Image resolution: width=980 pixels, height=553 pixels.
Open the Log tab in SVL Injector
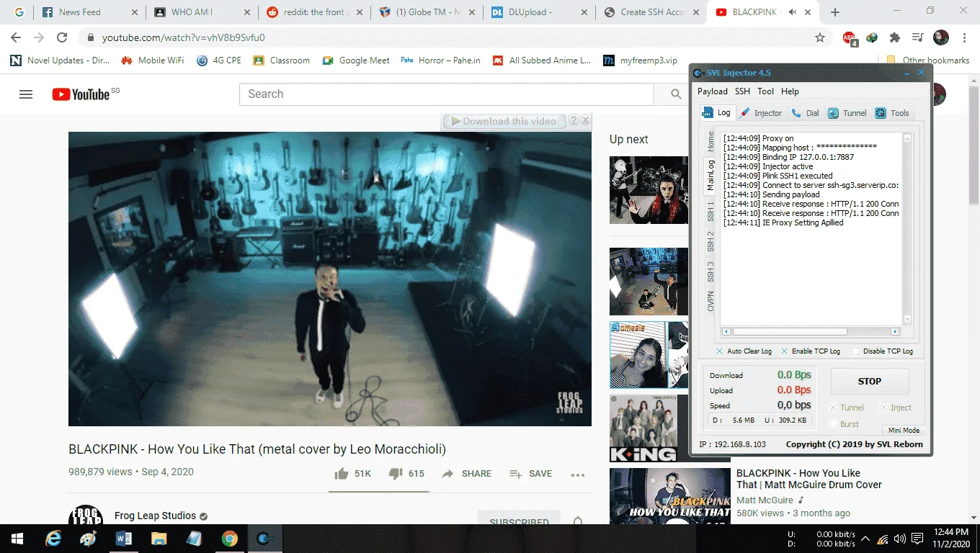(x=717, y=112)
